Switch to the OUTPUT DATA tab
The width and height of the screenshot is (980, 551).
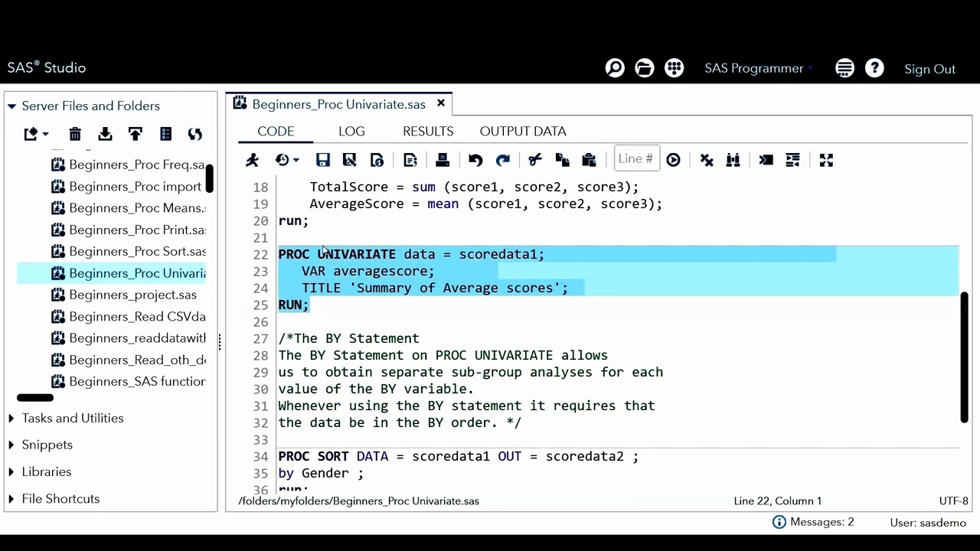pyautogui.click(x=523, y=131)
